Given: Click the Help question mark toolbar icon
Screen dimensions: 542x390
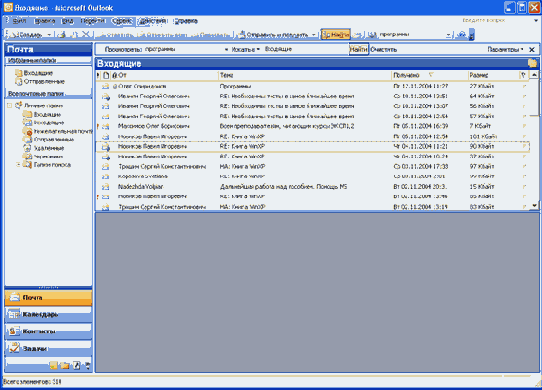Looking at the screenshot, I should tap(461, 35).
